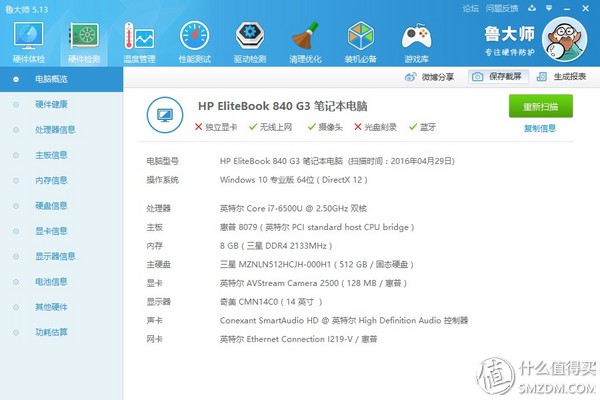Click 光盘刻录 status indicator
Screen dimensions: 600x400
tap(375, 127)
